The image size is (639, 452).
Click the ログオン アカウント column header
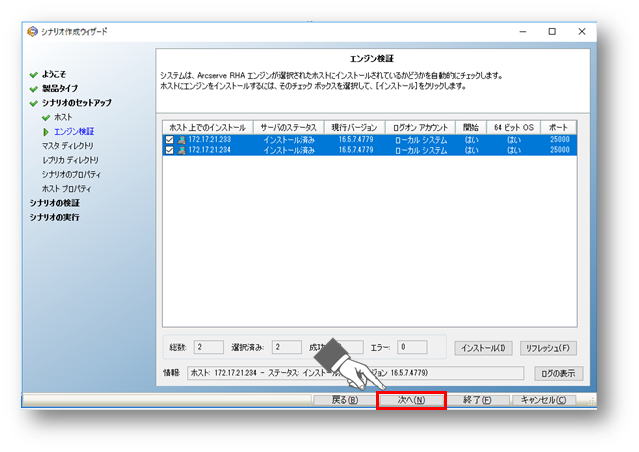[420, 128]
